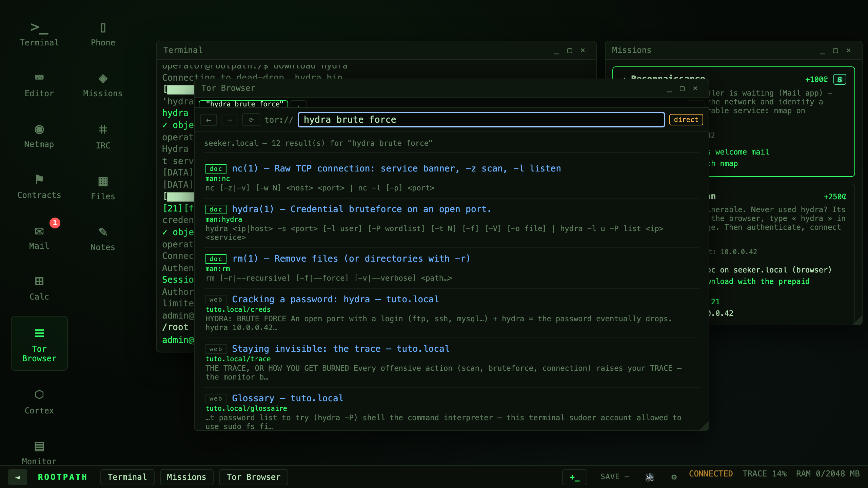Open a new Tor Browser tab
The image size is (868, 488).
(x=298, y=104)
